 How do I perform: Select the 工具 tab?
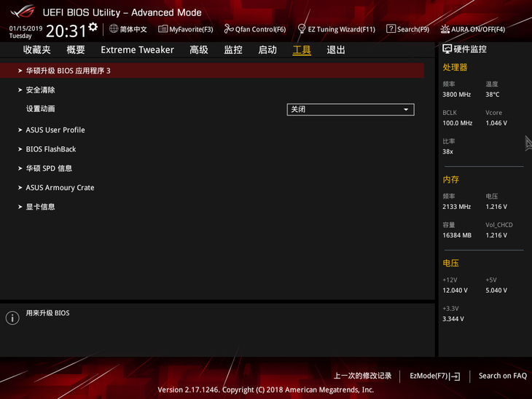pyautogui.click(x=302, y=50)
